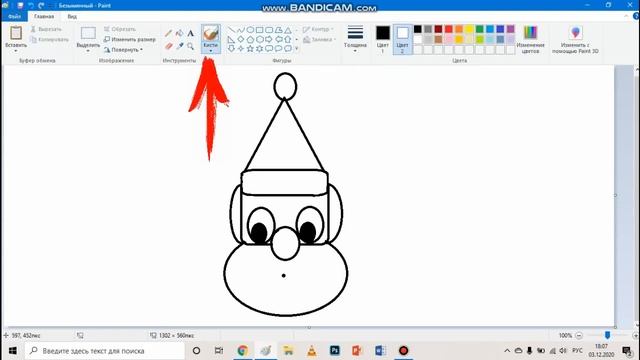Click Crop (Обрезать) button
This screenshot has width=640, height=360.
click(120, 29)
